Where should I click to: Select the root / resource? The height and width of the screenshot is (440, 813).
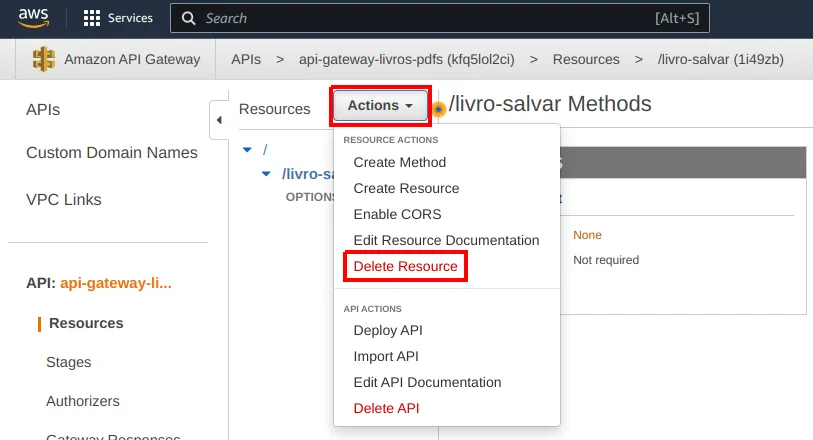point(265,150)
